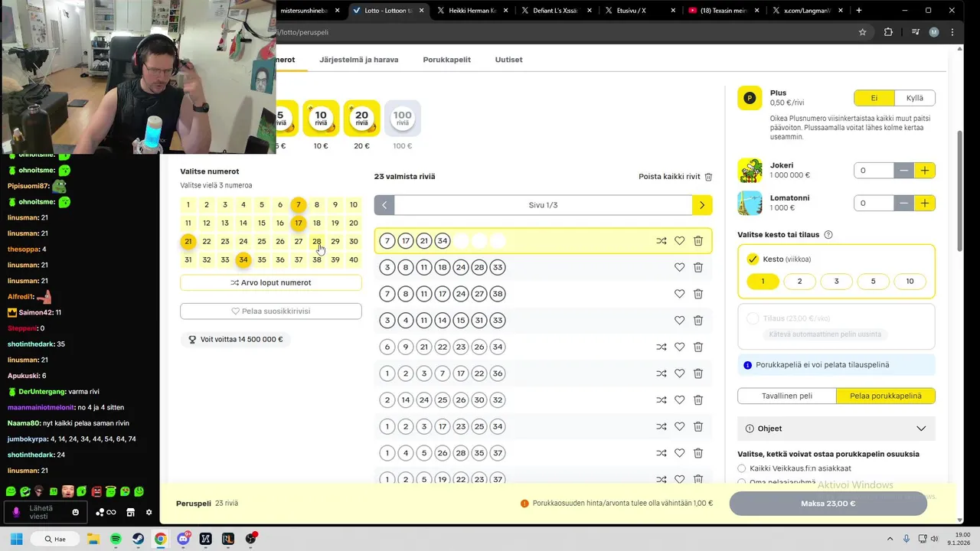Select duration 5 weeks
Image resolution: width=980 pixels, height=551 pixels.
(x=873, y=282)
